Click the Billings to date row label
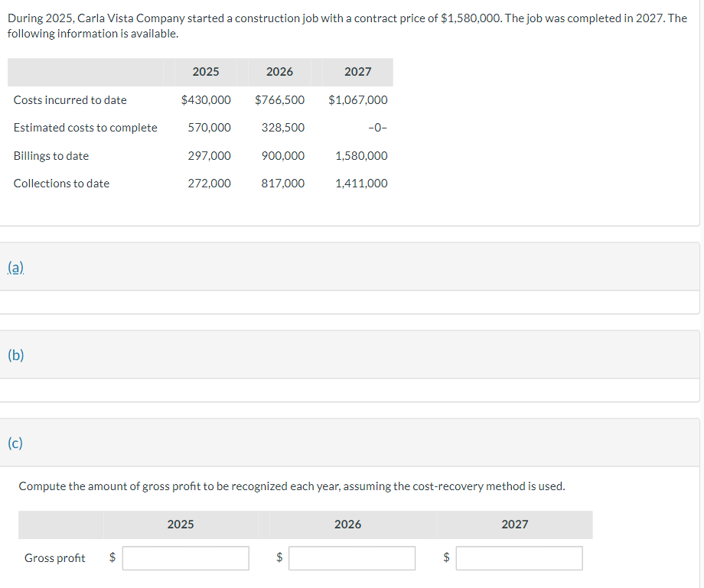Image resolution: width=704 pixels, height=588 pixels. [x=51, y=155]
